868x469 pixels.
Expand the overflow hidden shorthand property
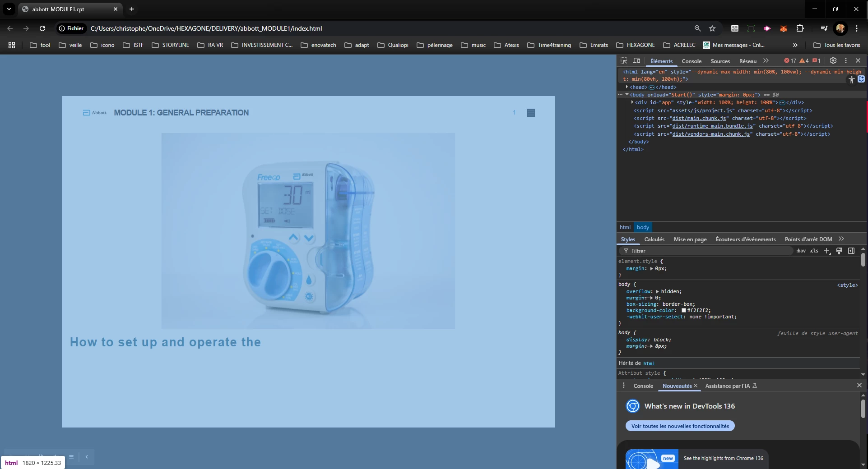coord(658,292)
